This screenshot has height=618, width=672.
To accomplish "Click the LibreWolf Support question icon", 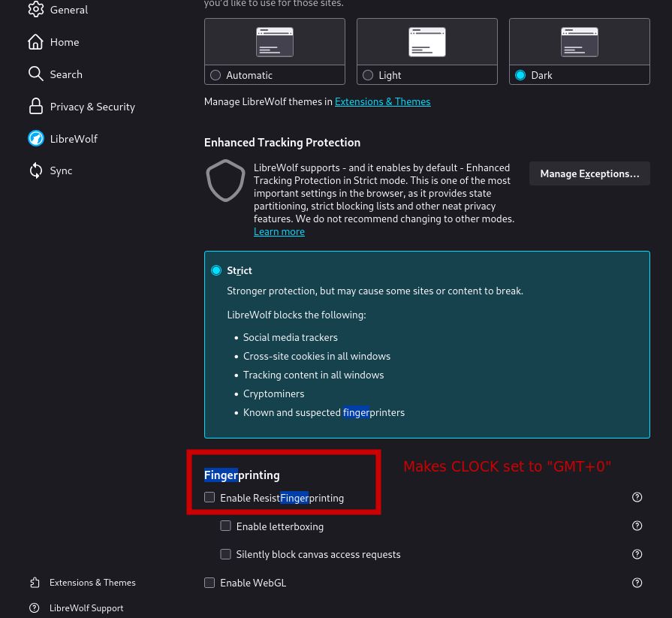I will 35,607.
